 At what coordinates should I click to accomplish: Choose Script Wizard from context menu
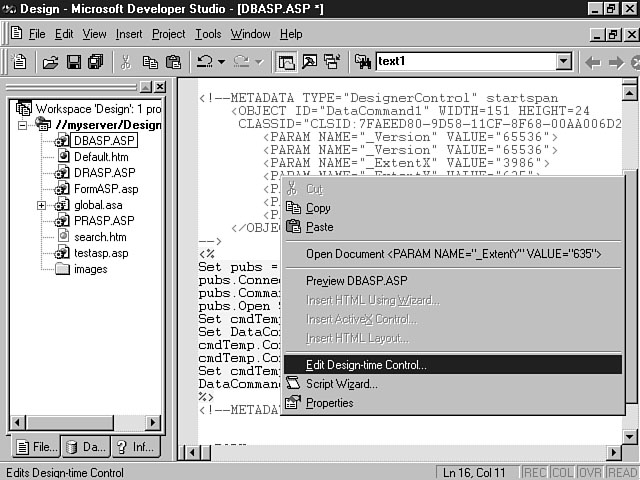341,384
